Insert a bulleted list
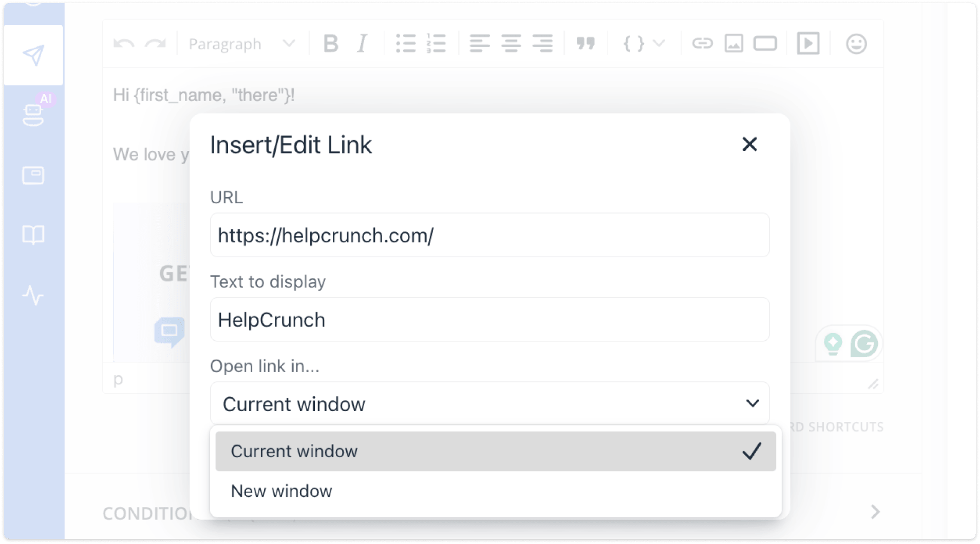The image size is (980, 544). click(406, 43)
